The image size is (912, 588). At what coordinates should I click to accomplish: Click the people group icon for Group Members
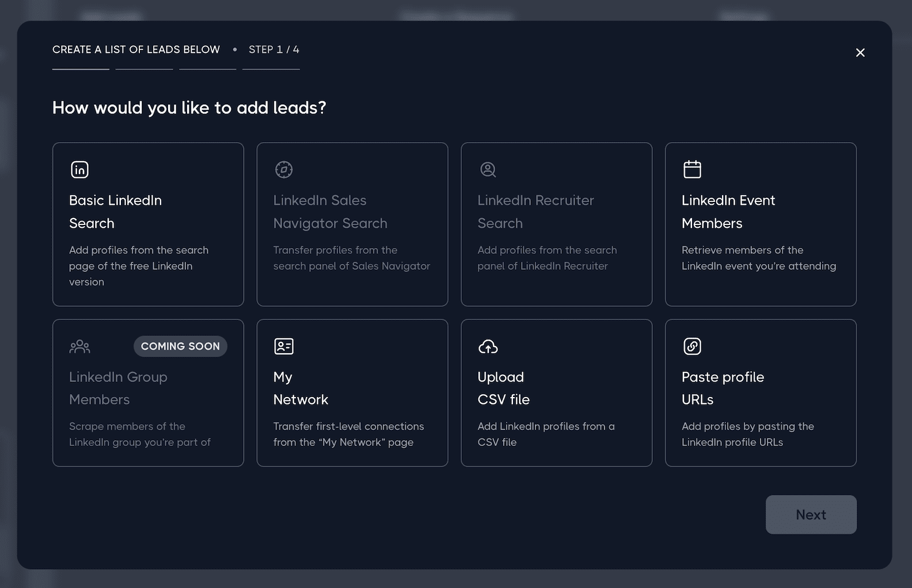(x=79, y=346)
